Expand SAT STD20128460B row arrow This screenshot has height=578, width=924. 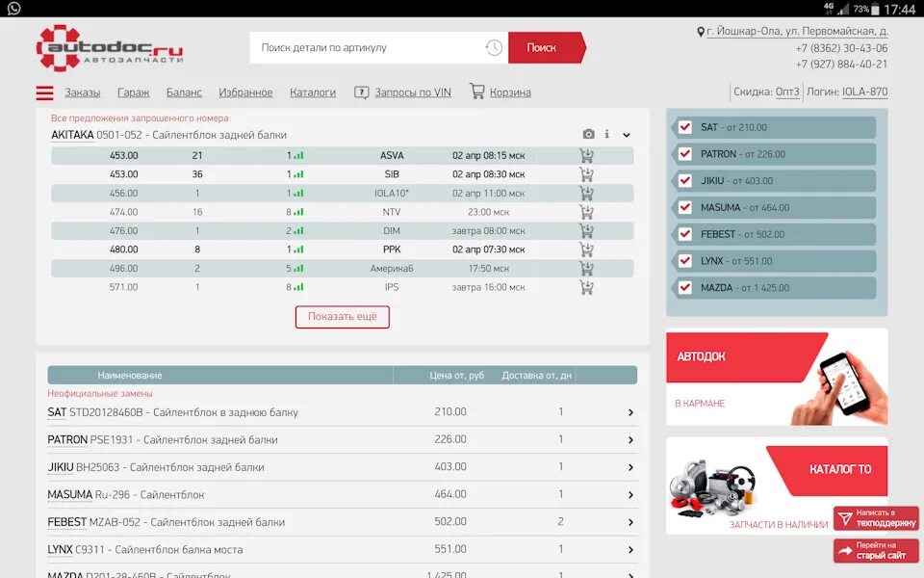click(630, 413)
